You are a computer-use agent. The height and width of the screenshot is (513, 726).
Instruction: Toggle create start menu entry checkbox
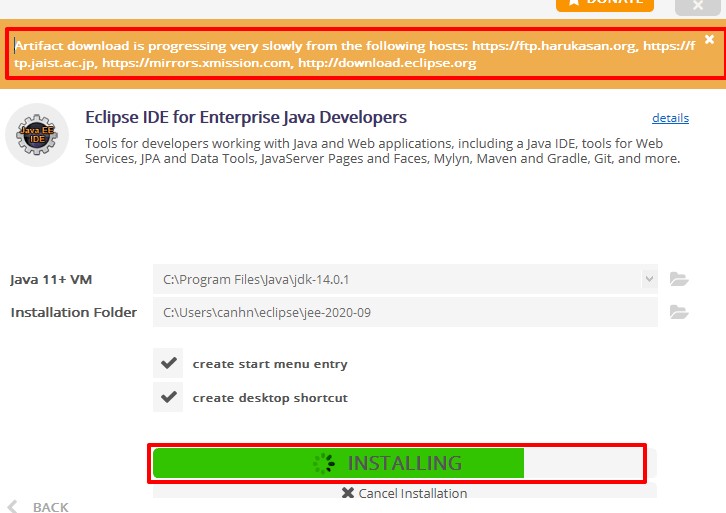pos(168,363)
